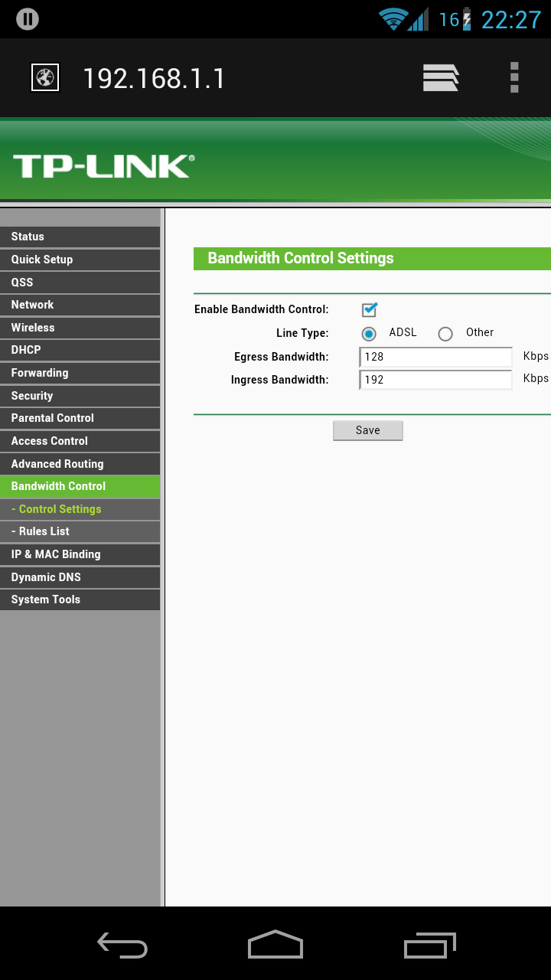This screenshot has height=980, width=551.
Task: Open the recent apps button
Action: point(429,945)
